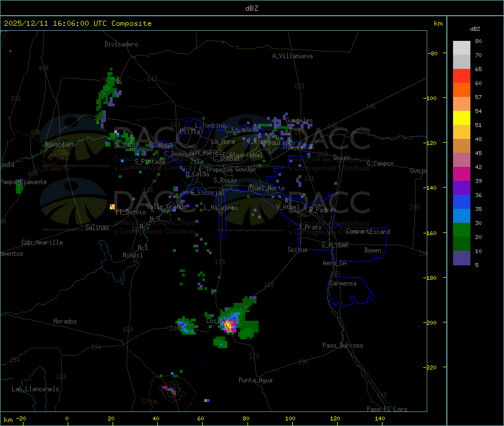The height and width of the screenshot is (426, 504).
Task: Click the G_ALVEAR label
Action: coord(335,245)
